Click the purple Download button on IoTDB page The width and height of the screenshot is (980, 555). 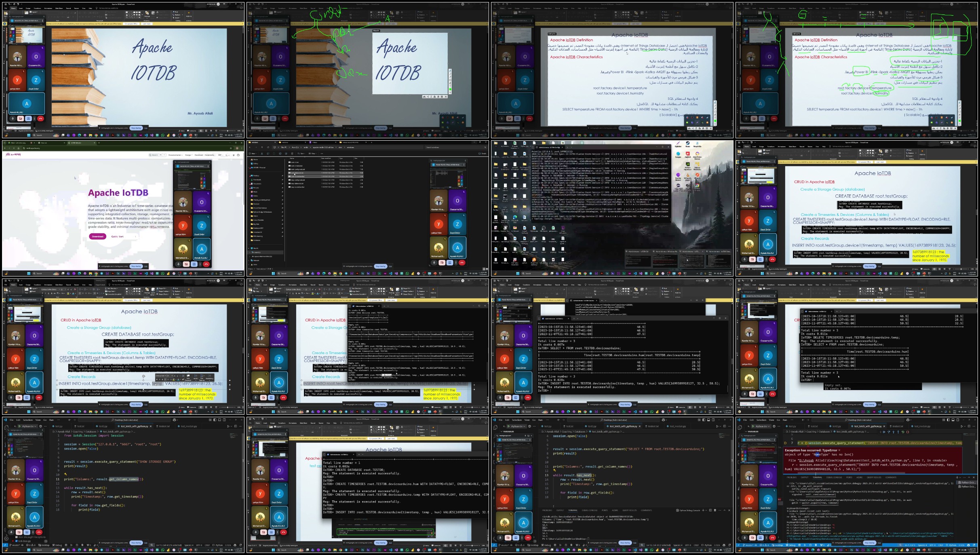point(97,236)
